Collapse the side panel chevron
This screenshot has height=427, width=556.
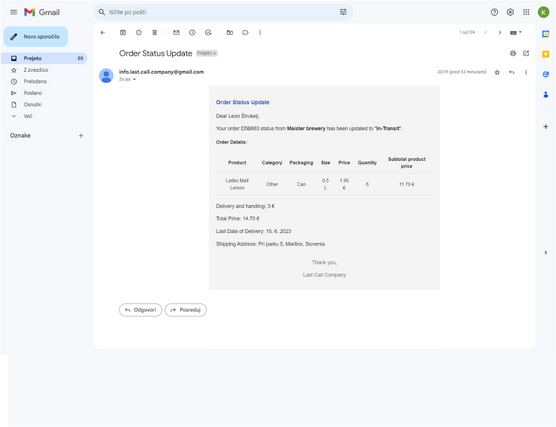pos(546,253)
